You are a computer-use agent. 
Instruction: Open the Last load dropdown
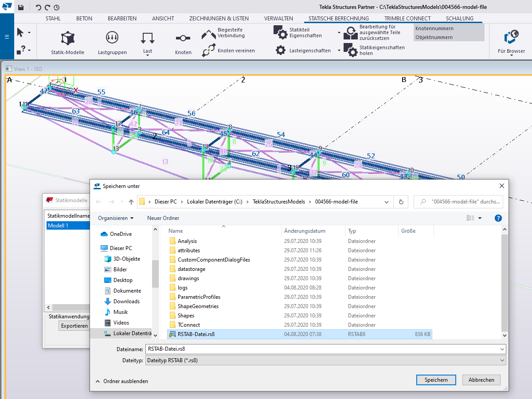[148, 43]
